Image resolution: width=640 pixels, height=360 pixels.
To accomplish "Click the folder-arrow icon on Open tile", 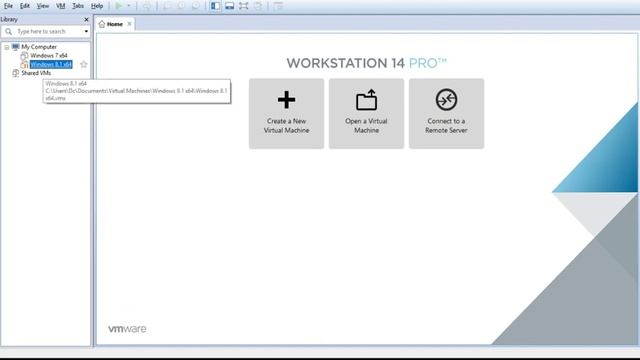I will (367, 100).
